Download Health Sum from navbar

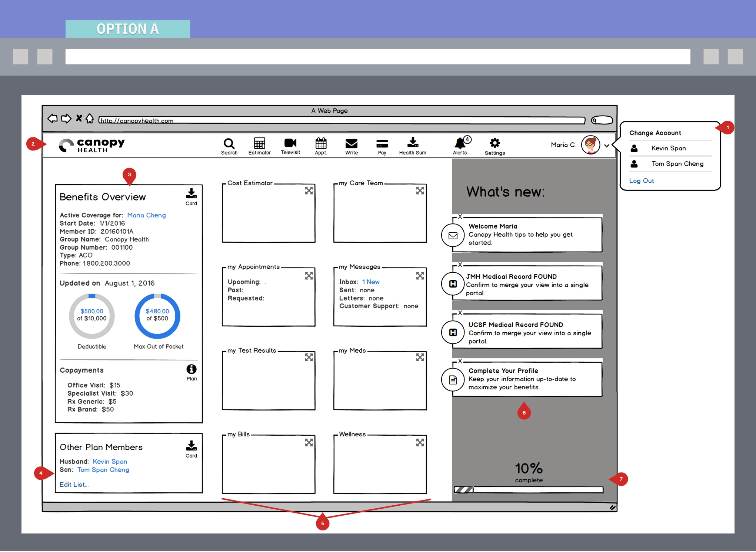[413, 146]
